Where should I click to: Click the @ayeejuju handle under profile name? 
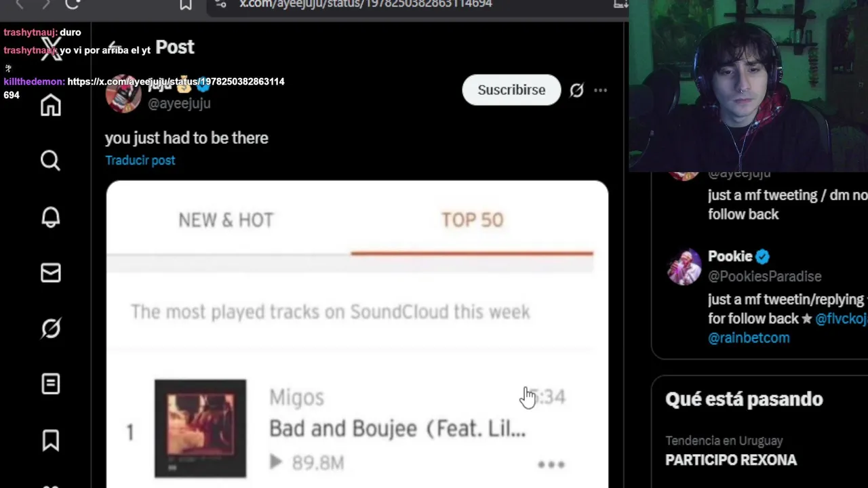point(179,104)
